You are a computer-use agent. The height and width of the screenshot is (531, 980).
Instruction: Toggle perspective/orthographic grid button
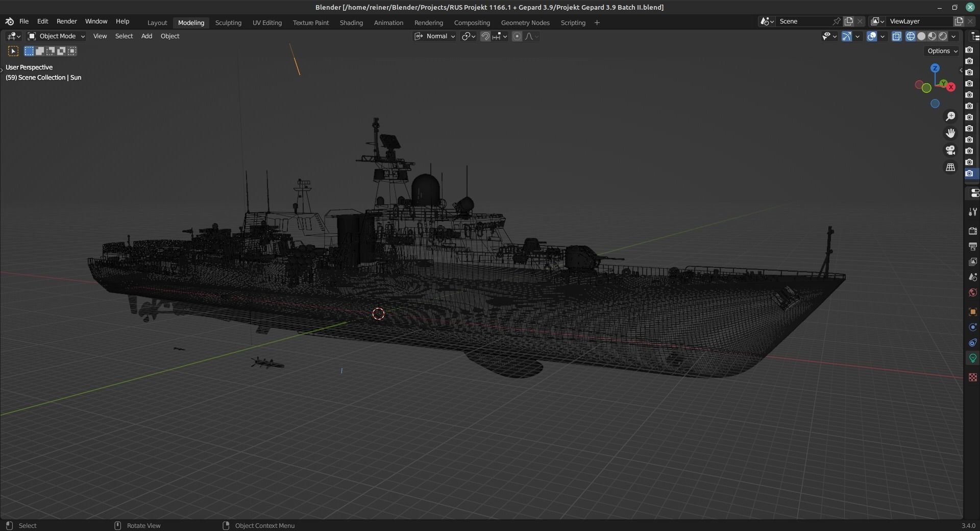(950, 167)
